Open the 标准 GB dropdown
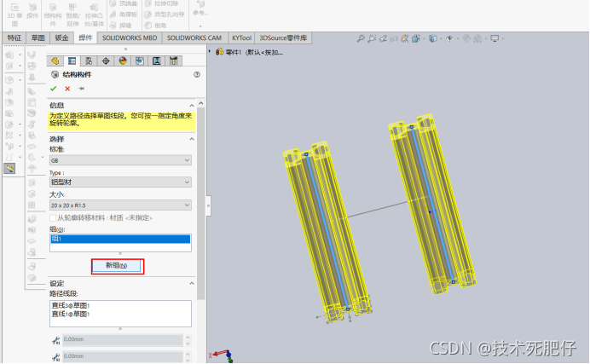 click(120, 160)
